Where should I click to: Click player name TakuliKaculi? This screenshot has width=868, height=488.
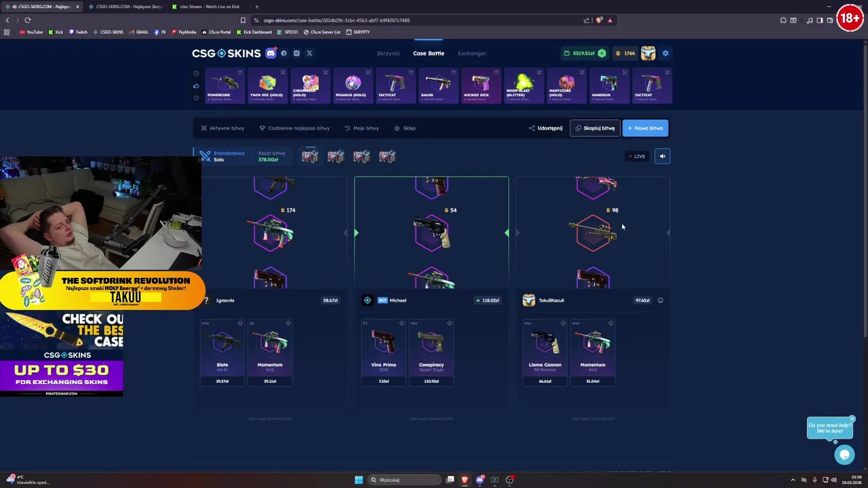point(551,300)
